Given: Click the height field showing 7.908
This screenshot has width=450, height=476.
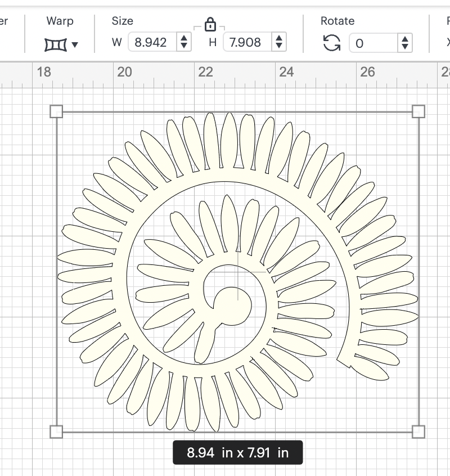Looking at the screenshot, I should pos(246,42).
